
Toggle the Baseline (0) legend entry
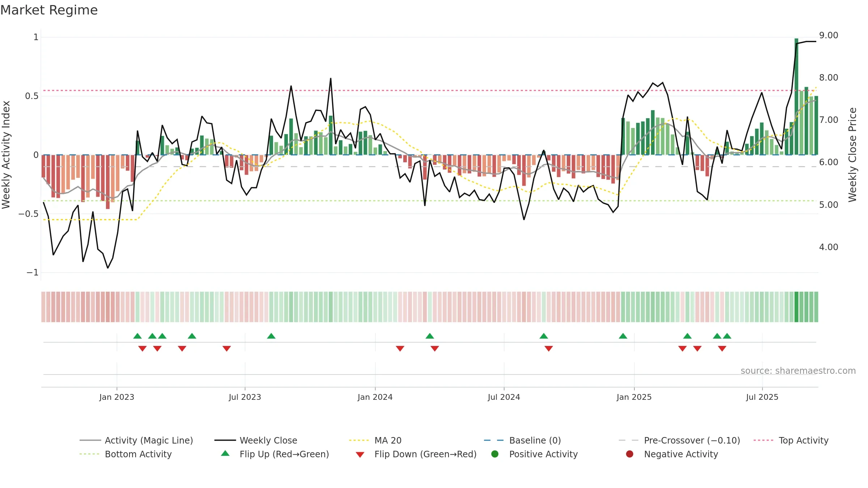coord(522,440)
